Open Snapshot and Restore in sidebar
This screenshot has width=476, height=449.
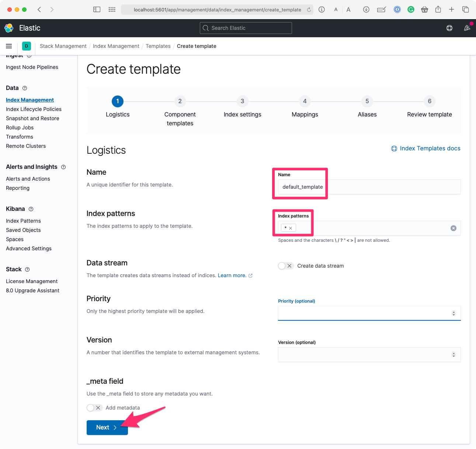pos(32,118)
